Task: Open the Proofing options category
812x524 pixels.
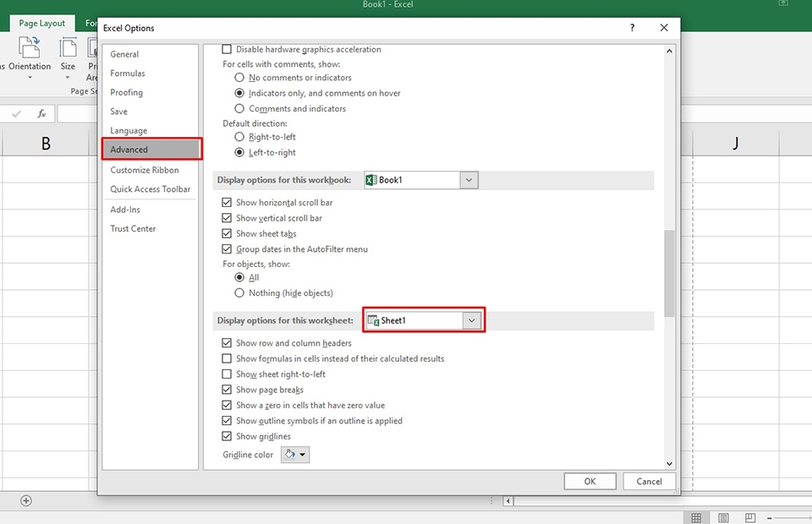Action: (151, 93)
